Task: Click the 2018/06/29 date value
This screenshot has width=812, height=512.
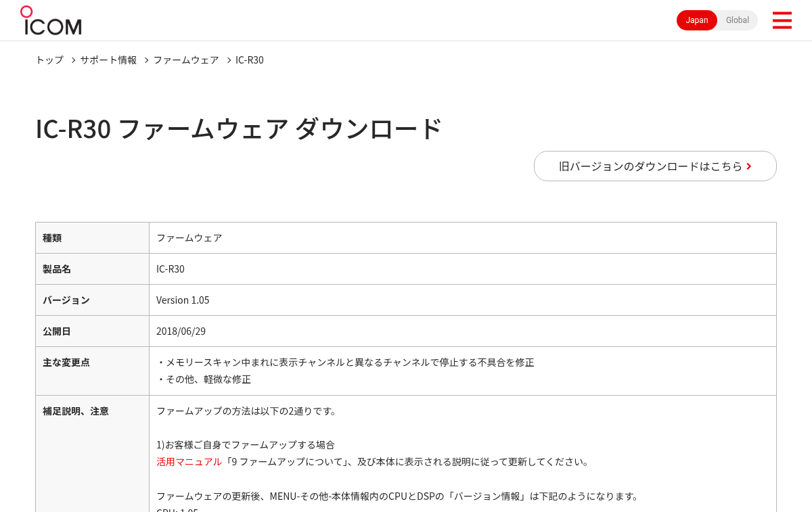Action: click(181, 331)
